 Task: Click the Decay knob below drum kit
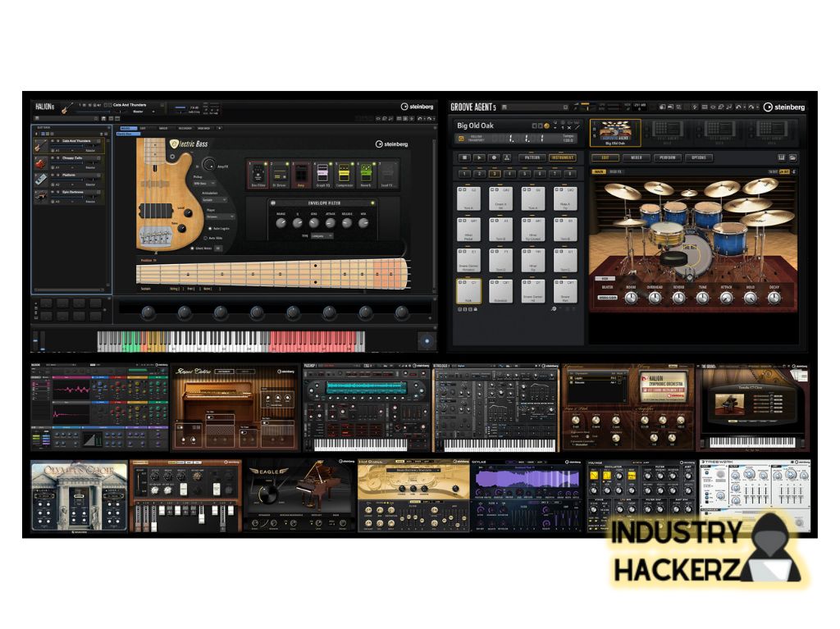774,298
